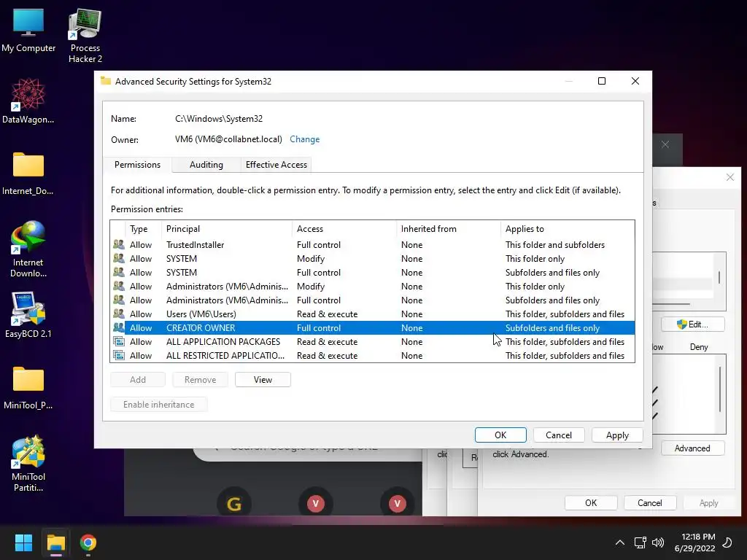747x560 pixels.
Task: Close Advanced Security Settings window
Action: click(x=635, y=81)
